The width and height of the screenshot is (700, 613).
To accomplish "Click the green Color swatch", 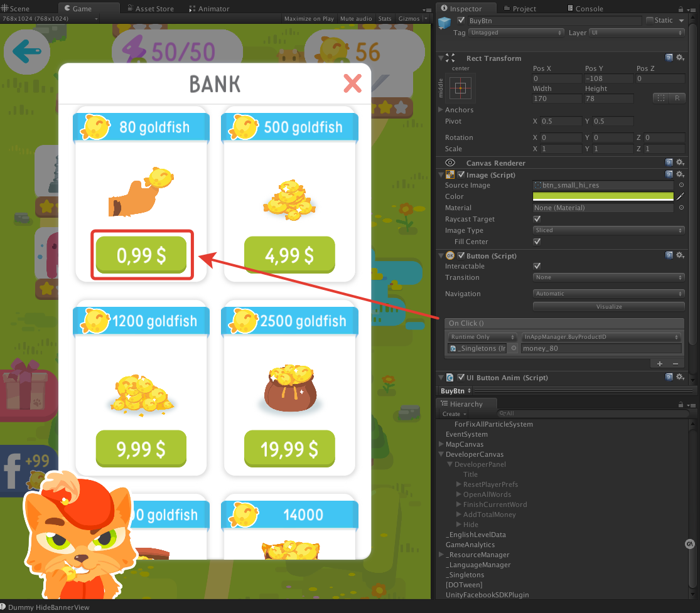I will 603,196.
